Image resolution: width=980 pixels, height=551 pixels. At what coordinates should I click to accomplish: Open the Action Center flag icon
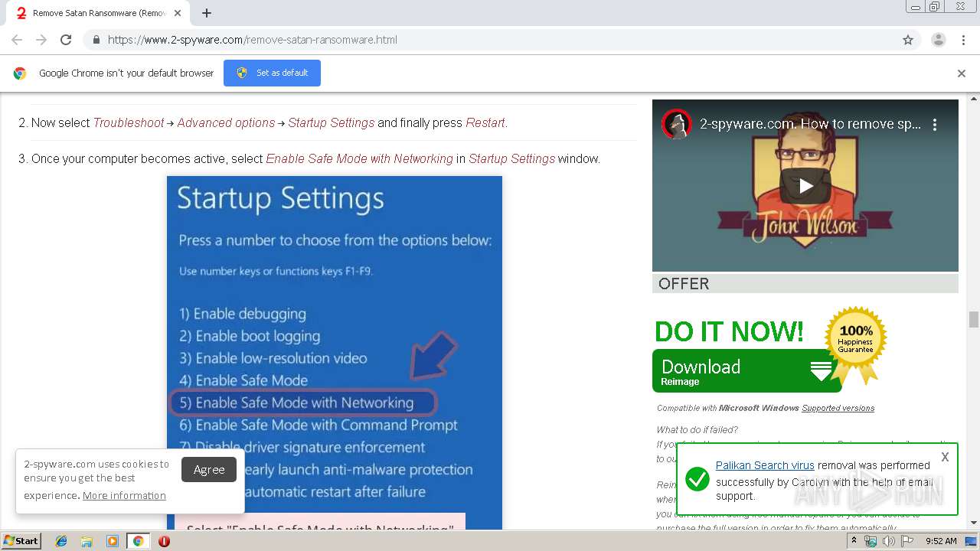pyautogui.click(x=906, y=541)
